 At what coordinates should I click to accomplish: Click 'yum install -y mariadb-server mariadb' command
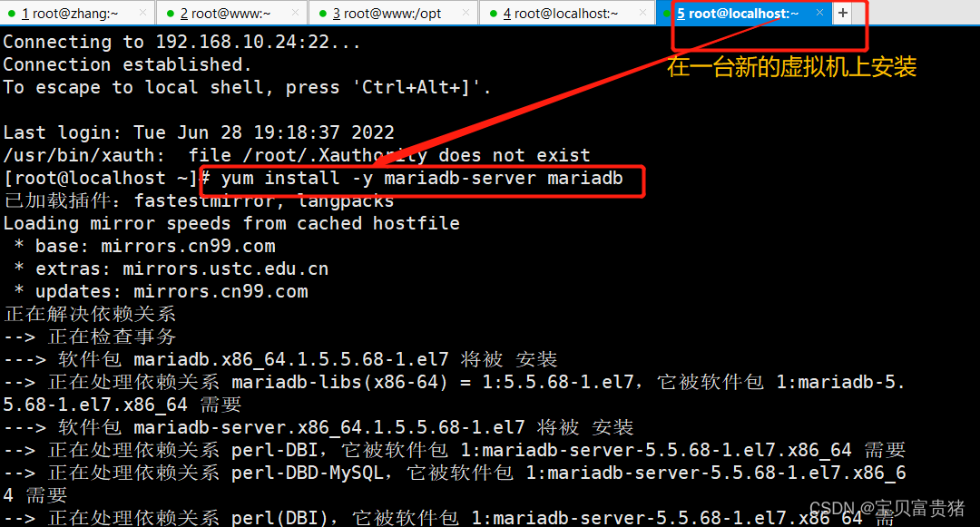tap(422, 178)
